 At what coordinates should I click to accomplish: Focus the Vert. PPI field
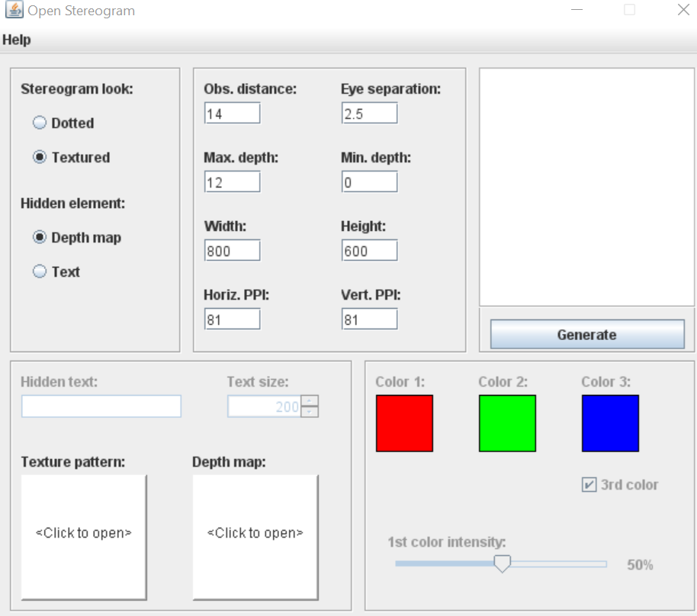(369, 319)
